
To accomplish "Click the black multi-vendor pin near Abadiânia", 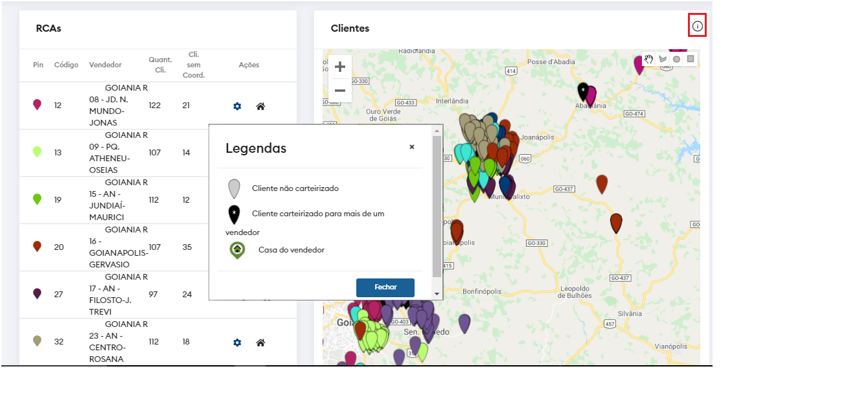I will point(583,91).
